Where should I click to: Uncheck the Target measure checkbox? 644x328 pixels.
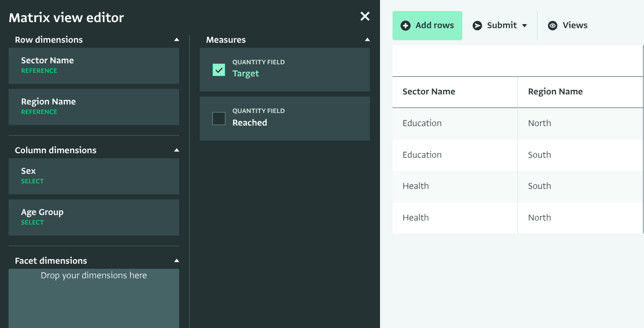click(219, 70)
